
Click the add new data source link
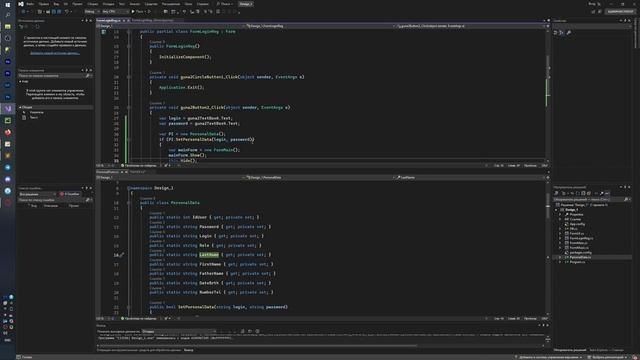(x=55, y=53)
